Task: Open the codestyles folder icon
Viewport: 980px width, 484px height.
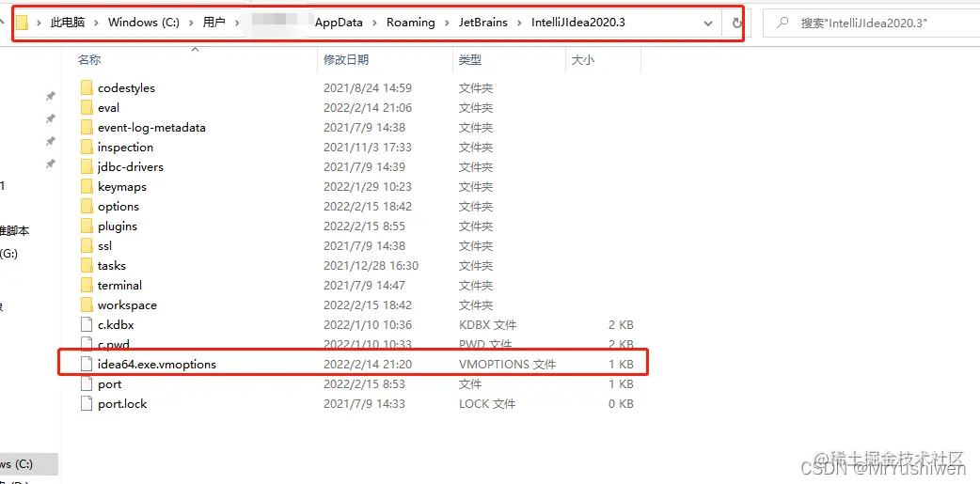Action: point(87,88)
